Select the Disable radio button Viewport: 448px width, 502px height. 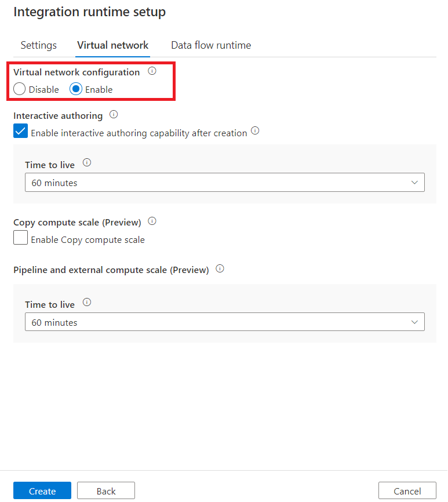click(19, 89)
